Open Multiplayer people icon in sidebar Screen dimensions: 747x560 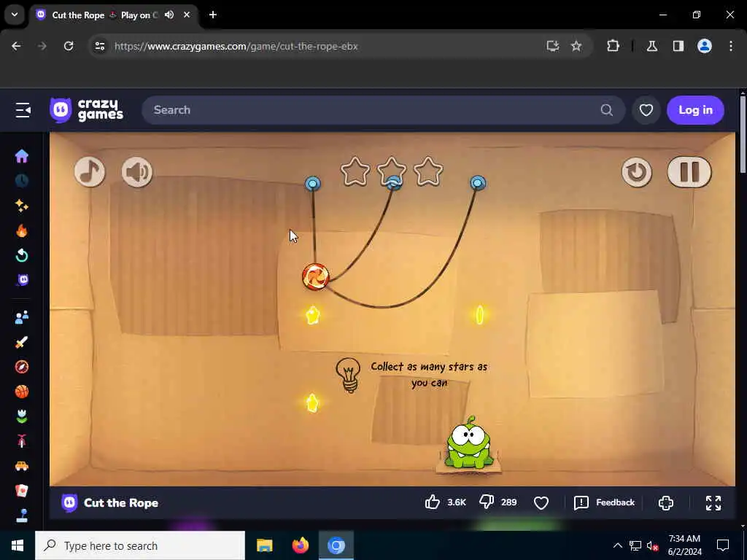click(x=22, y=317)
